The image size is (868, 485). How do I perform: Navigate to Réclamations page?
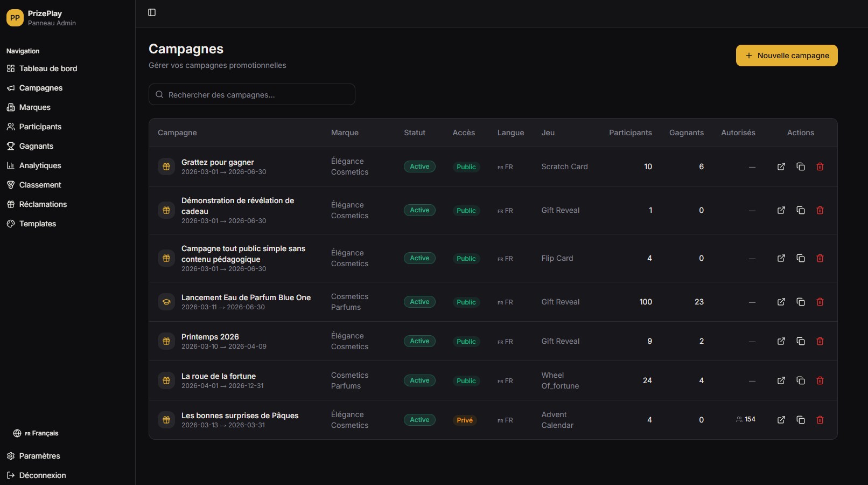(43, 204)
